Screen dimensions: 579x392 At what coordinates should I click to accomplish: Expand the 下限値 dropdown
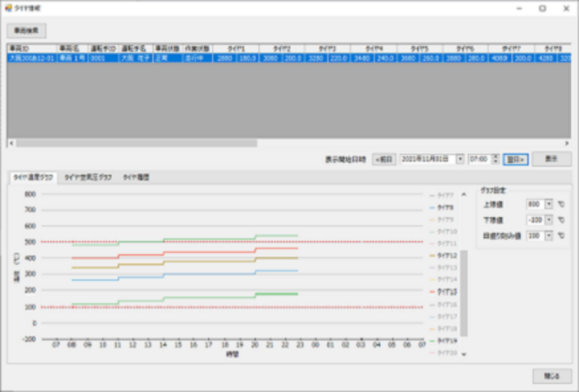point(549,220)
